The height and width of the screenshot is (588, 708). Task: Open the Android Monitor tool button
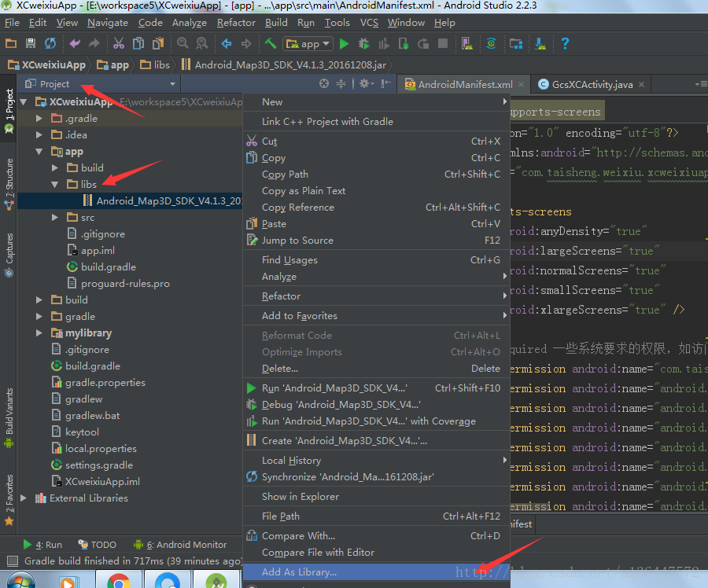tap(180, 545)
